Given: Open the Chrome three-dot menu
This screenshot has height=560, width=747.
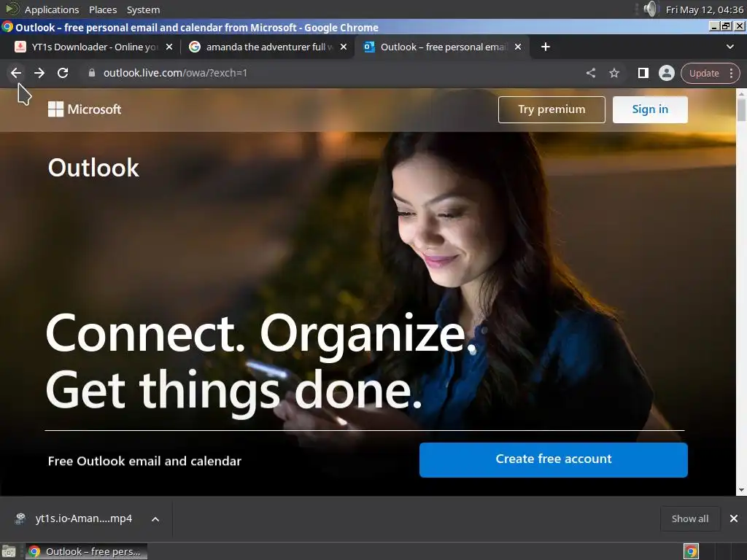Looking at the screenshot, I should (x=731, y=73).
